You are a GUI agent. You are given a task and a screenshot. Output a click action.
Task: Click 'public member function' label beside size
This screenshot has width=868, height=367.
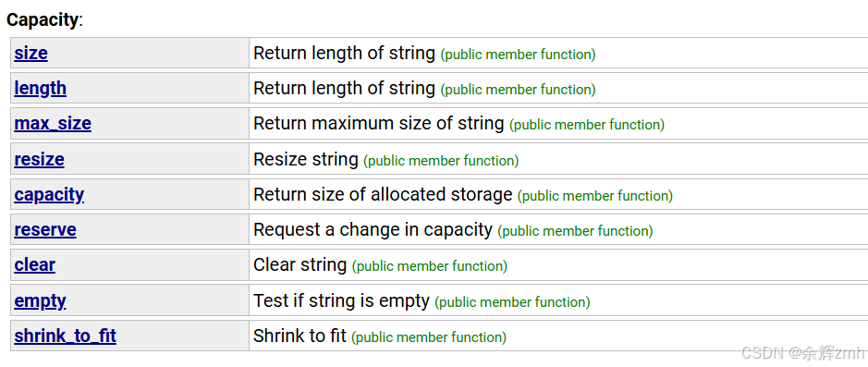click(519, 55)
